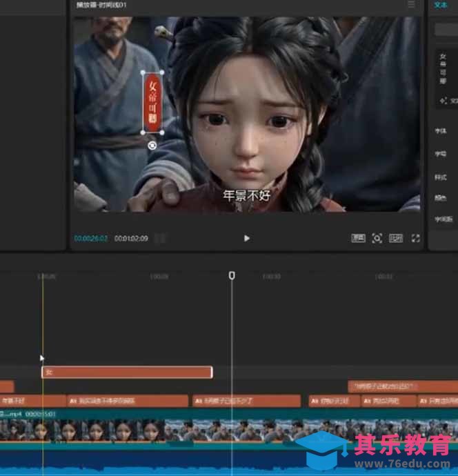Click the video track thumbnails of the girl

(x=82, y=430)
